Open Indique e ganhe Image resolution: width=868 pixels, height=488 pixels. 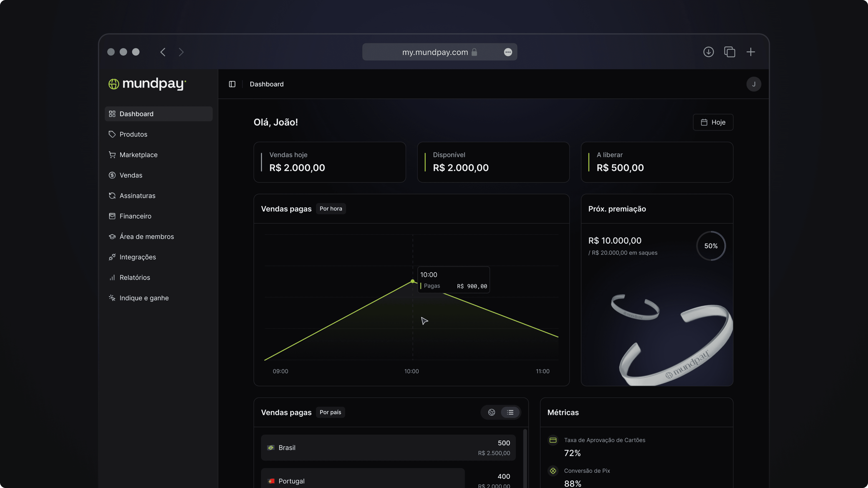coord(144,298)
